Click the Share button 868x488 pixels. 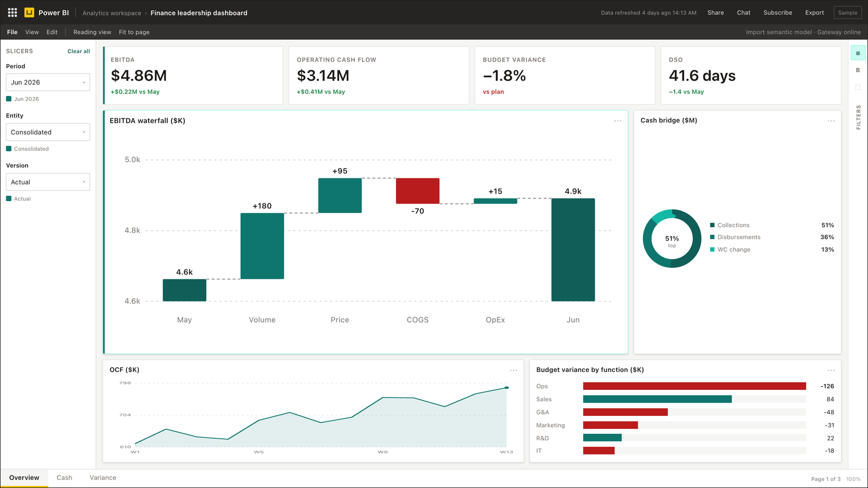pos(716,12)
